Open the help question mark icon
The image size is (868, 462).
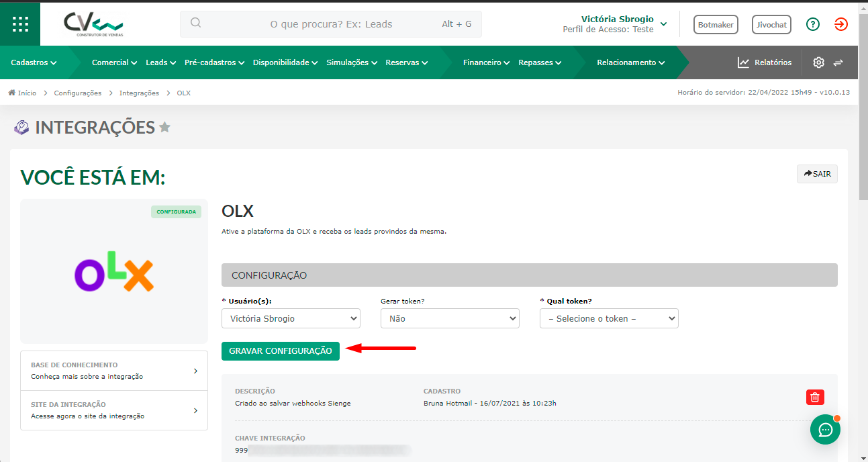(x=813, y=24)
